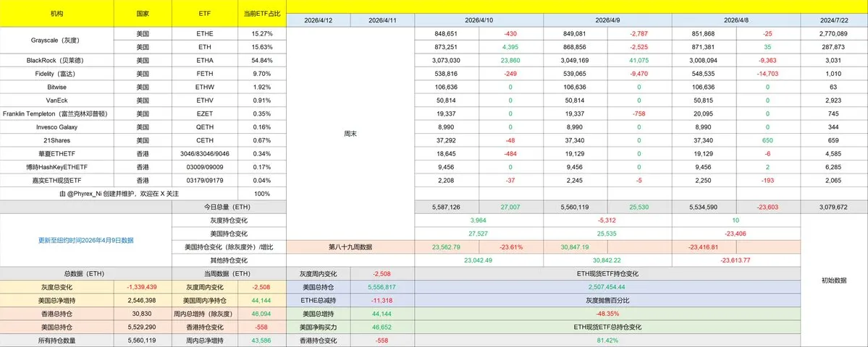
Task: Click the 2026/4/10 date header
Action: tap(479, 20)
